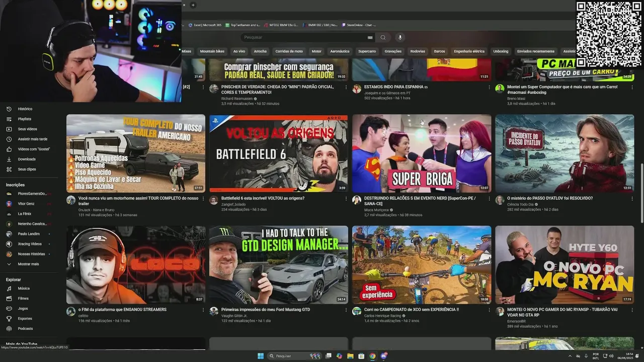This screenshot has height=362, width=644.
Task: Open Vitor Genz subscription channel
Action: 26,204
